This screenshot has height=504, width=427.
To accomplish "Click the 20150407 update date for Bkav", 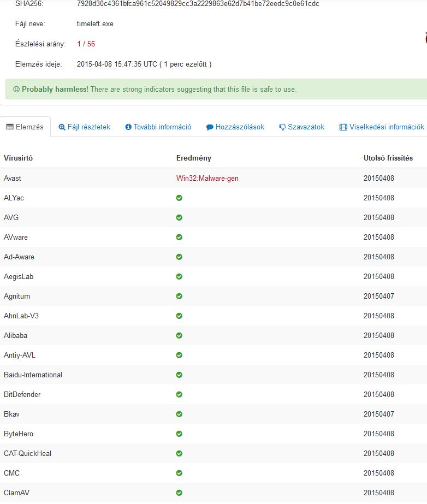I will pos(379,414).
